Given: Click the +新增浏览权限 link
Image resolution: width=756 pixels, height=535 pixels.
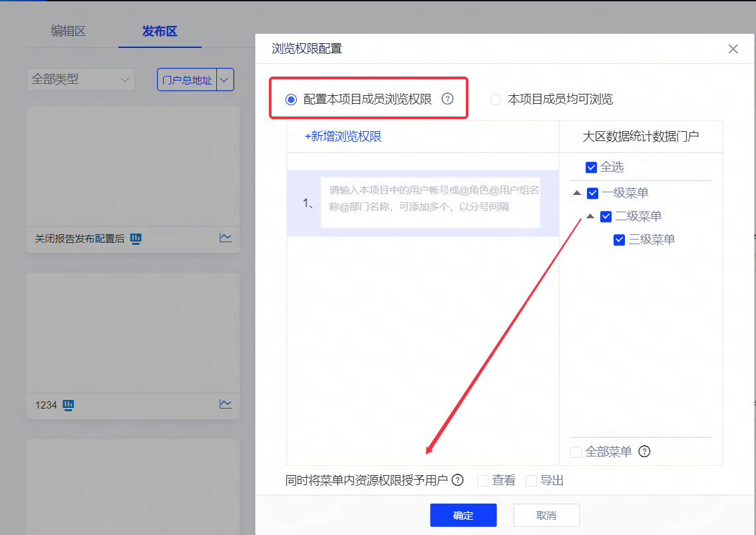Looking at the screenshot, I should click(x=343, y=136).
